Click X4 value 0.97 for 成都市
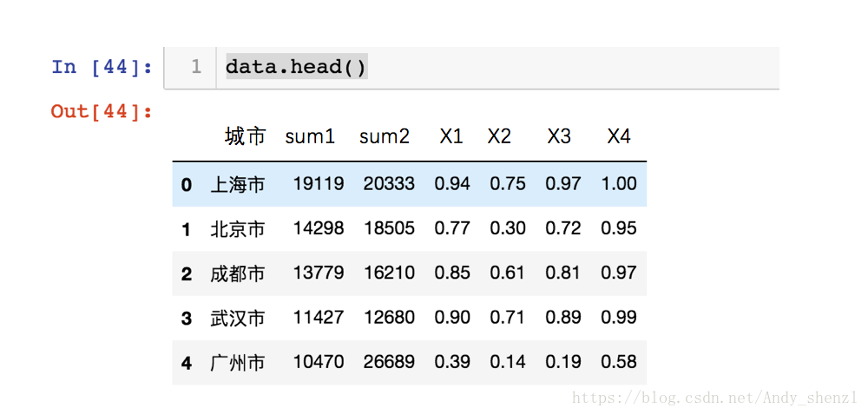 [619, 273]
